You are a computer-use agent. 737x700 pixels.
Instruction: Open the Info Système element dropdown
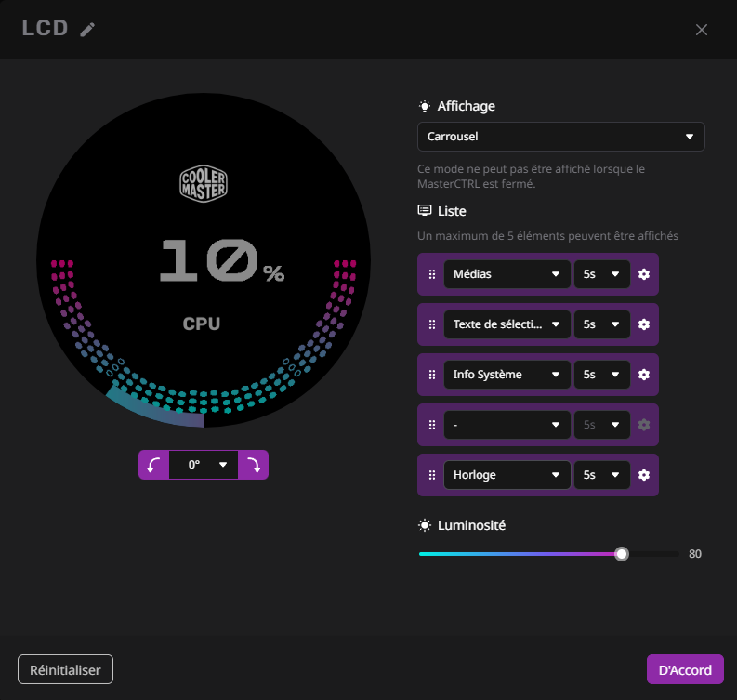[507, 375]
